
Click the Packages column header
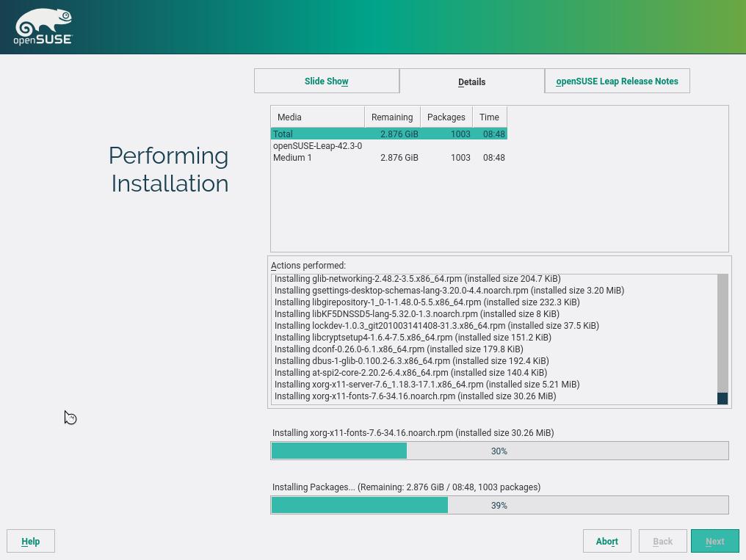tap(446, 117)
